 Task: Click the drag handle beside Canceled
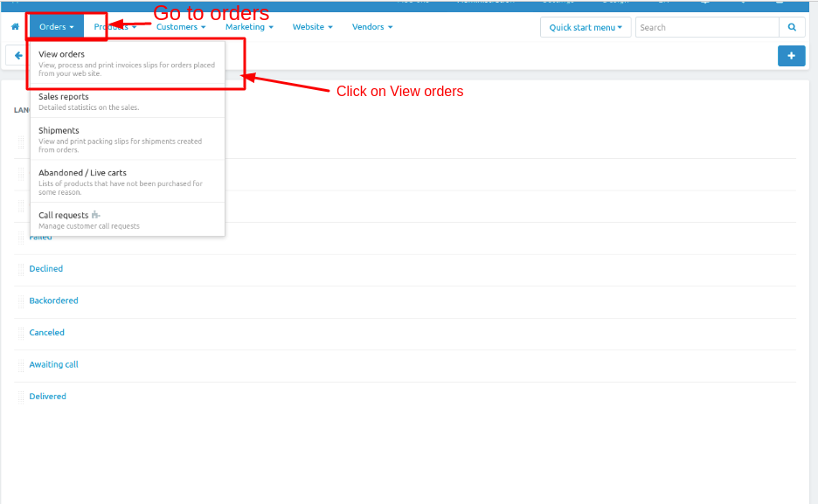21,333
